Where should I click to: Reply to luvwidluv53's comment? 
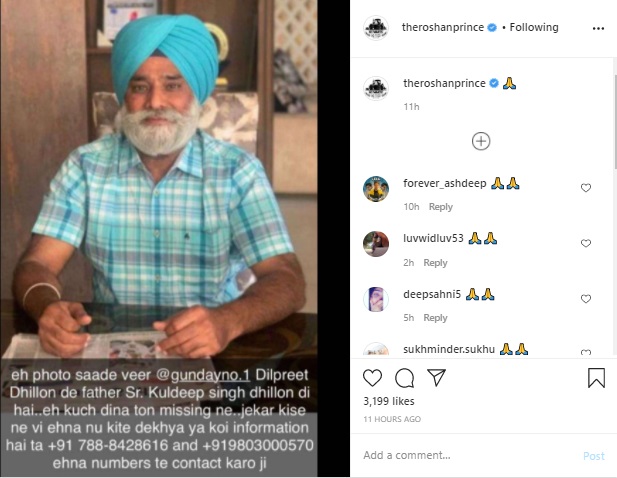pos(435,262)
